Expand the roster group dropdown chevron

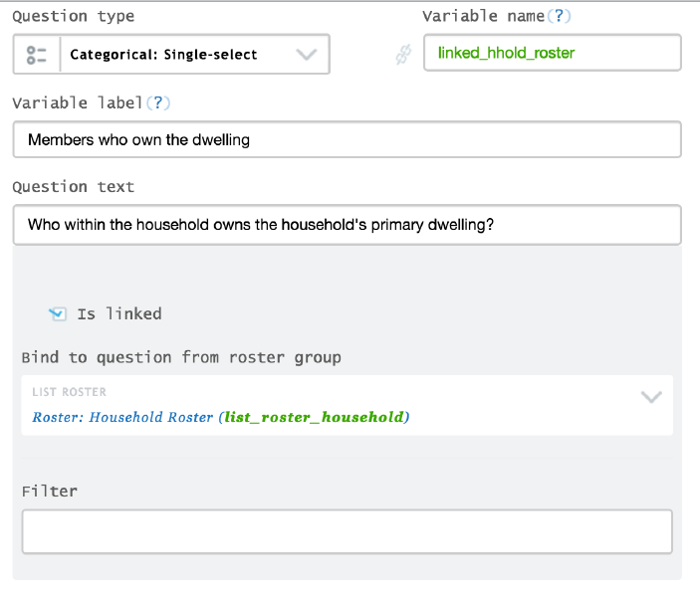[x=651, y=397]
